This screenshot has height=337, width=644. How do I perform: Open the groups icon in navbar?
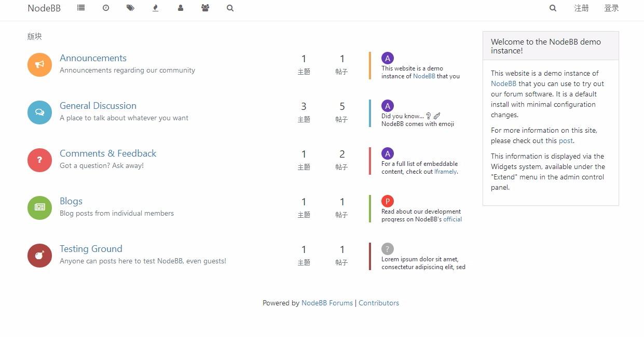click(205, 8)
